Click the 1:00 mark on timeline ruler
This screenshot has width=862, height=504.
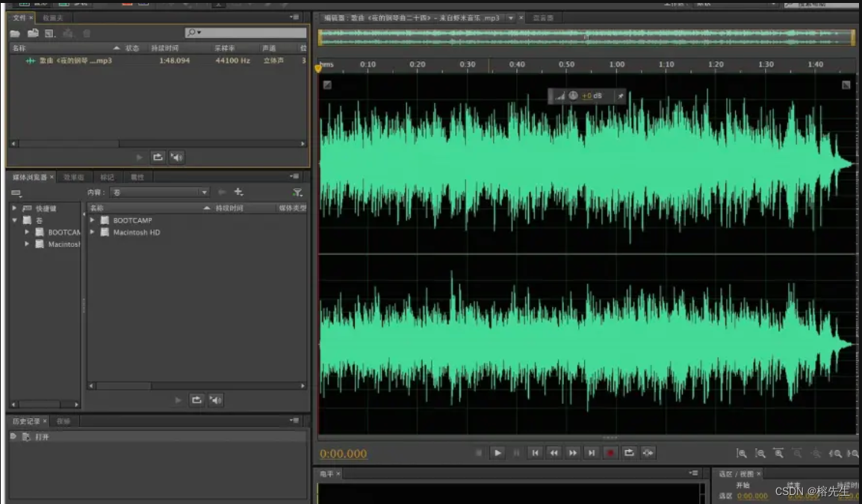click(616, 64)
